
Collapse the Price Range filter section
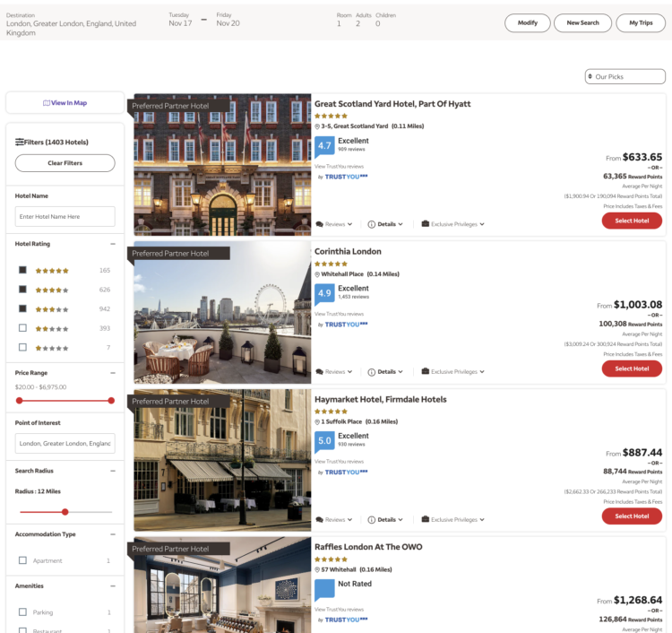pyautogui.click(x=113, y=373)
